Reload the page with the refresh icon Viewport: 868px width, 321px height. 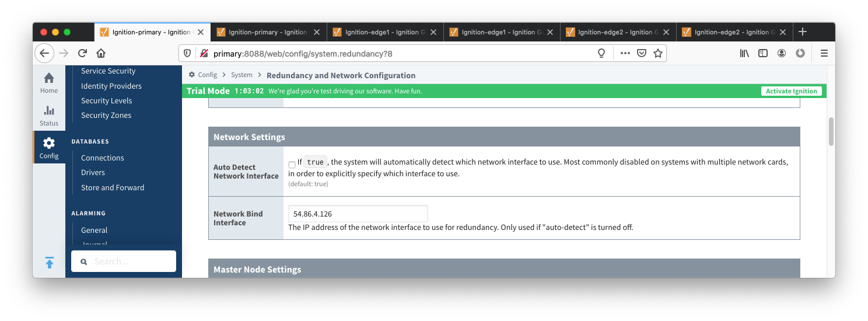point(82,53)
